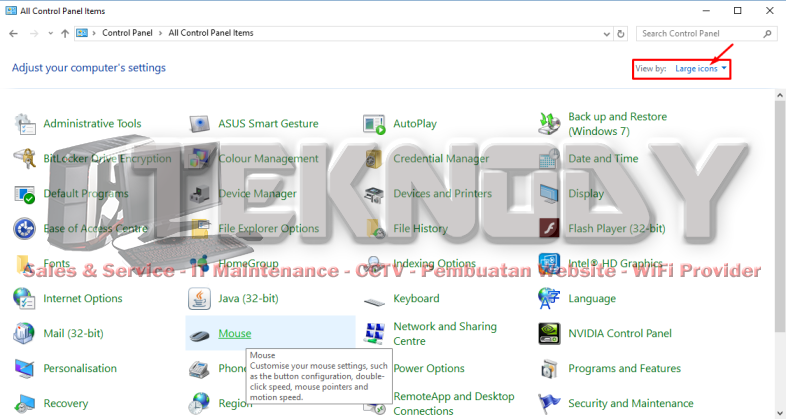This screenshot has width=786, height=419.
Task: Click All Control Panel Items breadcrumb
Action: [211, 33]
